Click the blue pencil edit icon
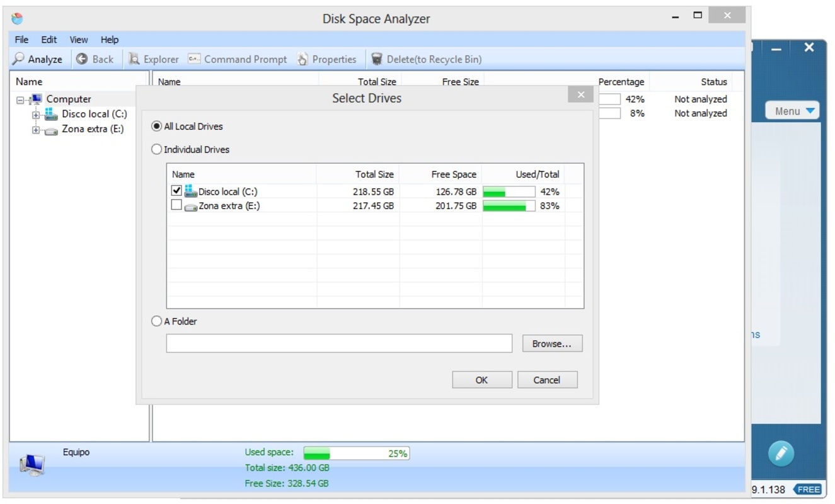 point(781,454)
